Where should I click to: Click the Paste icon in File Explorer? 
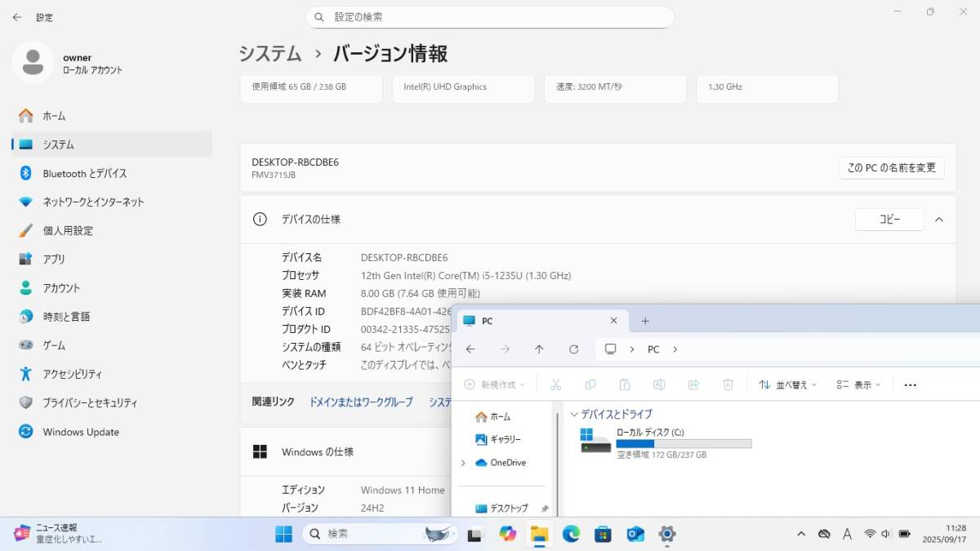coord(624,384)
